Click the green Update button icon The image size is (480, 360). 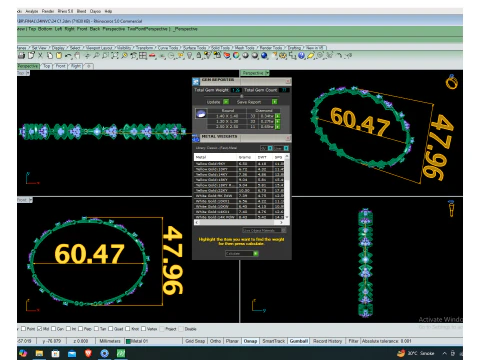pyautogui.click(x=226, y=102)
